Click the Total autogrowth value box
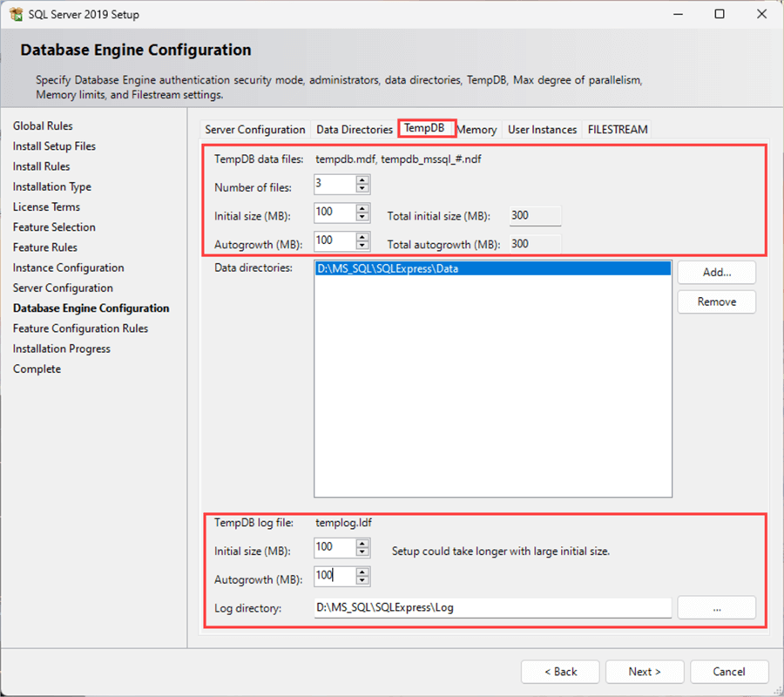The height and width of the screenshot is (697, 784). tap(535, 244)
